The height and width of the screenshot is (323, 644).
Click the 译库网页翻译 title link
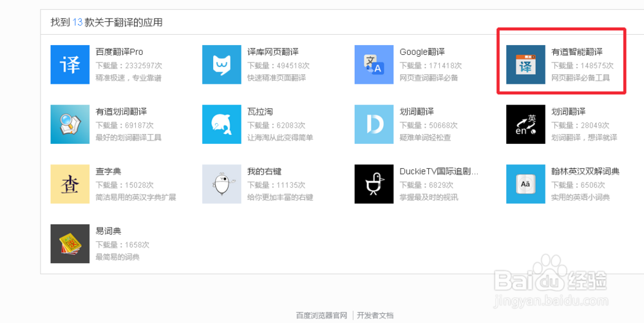272,52
